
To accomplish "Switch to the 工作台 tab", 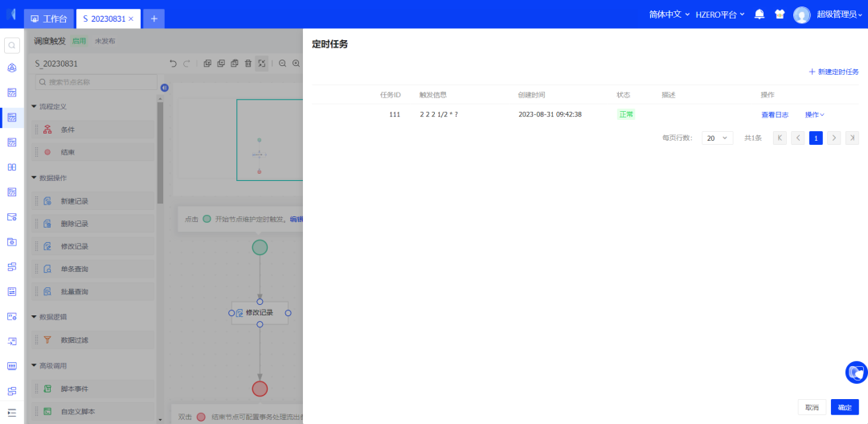I will (48, 19).
